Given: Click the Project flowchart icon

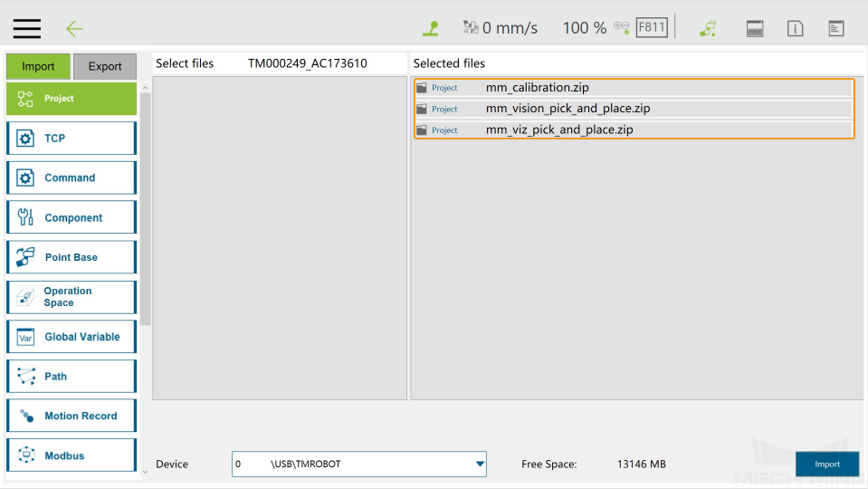Looking at the screenshot, I should pyautogui.click(x=25, y=99).
